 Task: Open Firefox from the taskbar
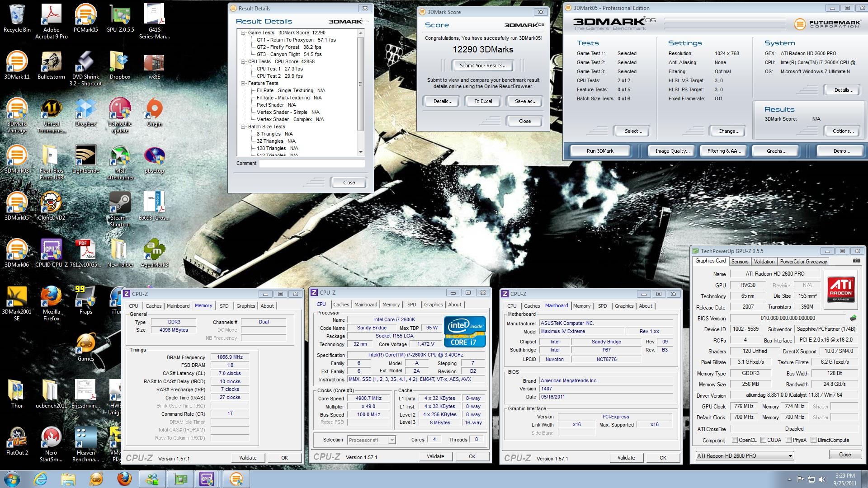[x=124, y=479]
